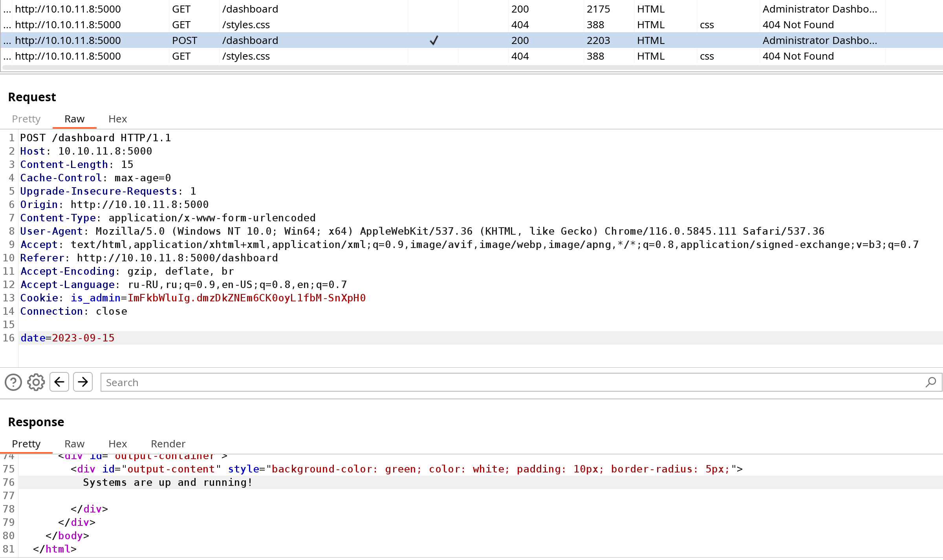Image resolution: width=943 pixels, height=560 pixels.
Task: Click the Accept-Encoding header line
Action: tap(127, 271)
